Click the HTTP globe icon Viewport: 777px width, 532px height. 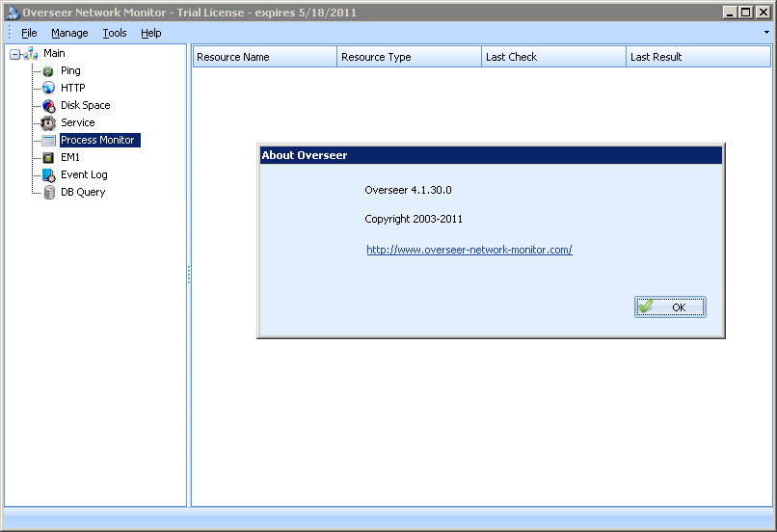tap(48, 88)
